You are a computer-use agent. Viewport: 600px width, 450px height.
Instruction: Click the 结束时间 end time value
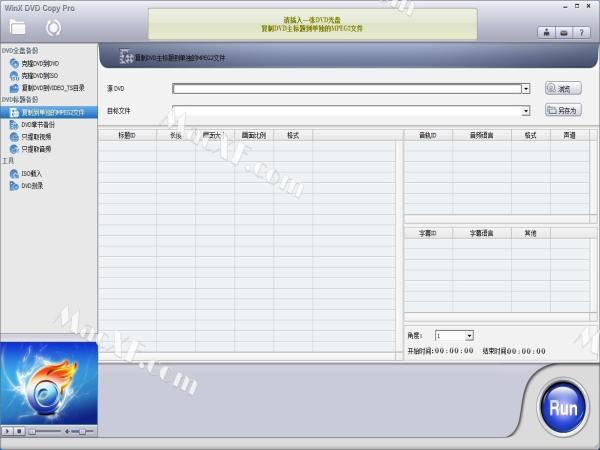526,351
